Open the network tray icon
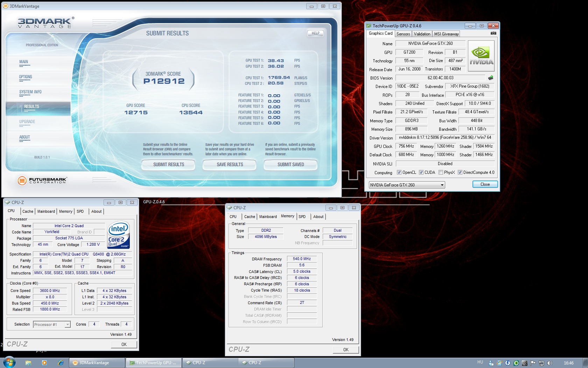The height and width of the screenshot is (368, 588). (541, 363)
